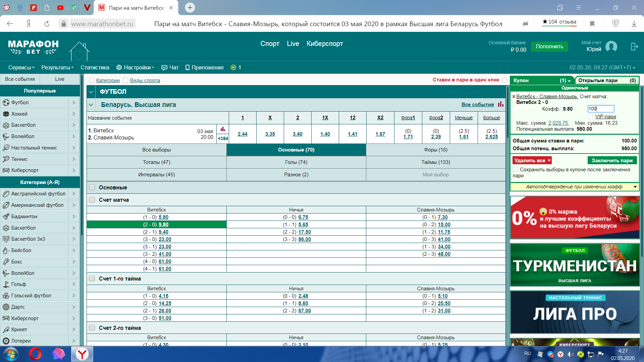Toggle the Виды спорта checkbox

(x=126, y=80)
